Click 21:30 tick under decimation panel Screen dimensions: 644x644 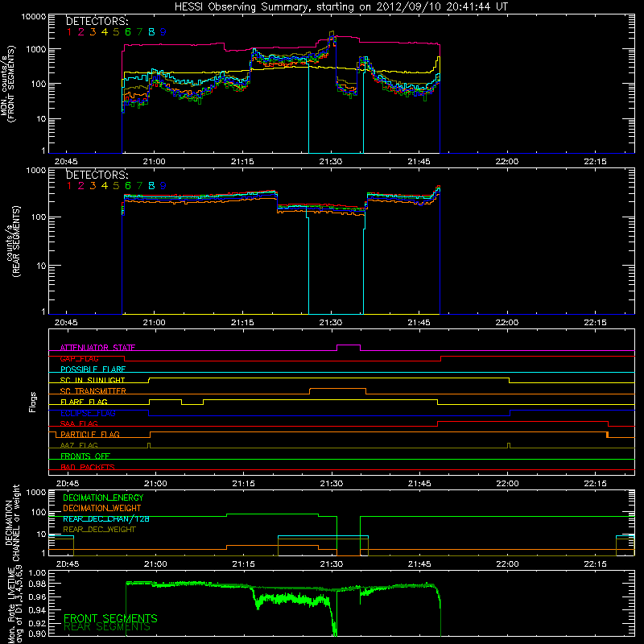pyautogui.click(x=331, y=564)
